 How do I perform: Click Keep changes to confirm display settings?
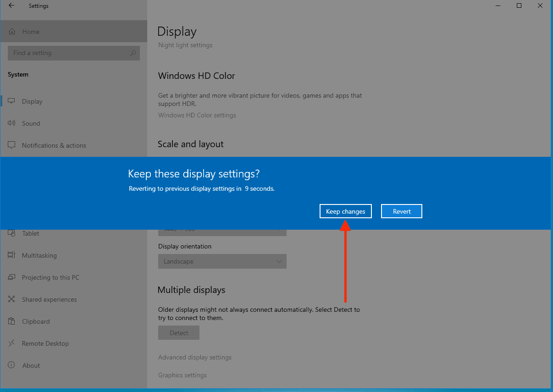[x=345, y=211]
